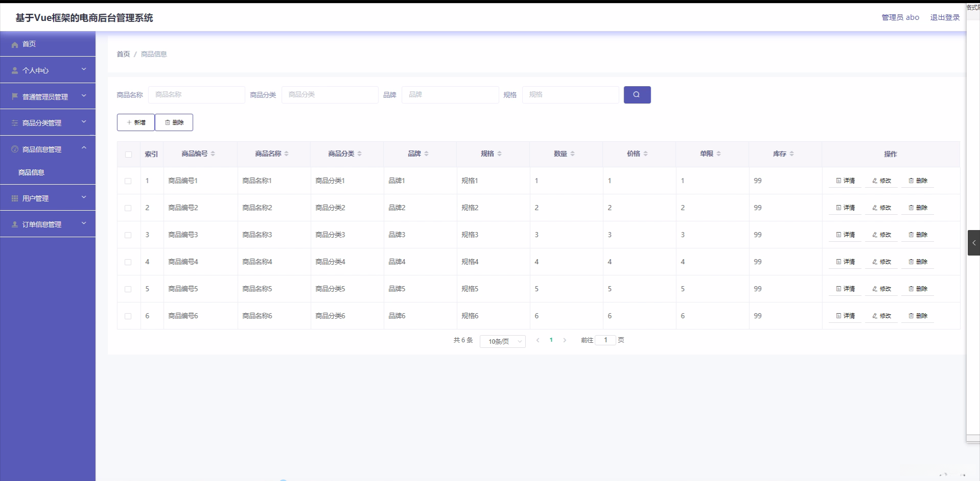Toggle the select-all header checkbox
The width and height of the screenshot is (980, 481).
pos(128,154)
